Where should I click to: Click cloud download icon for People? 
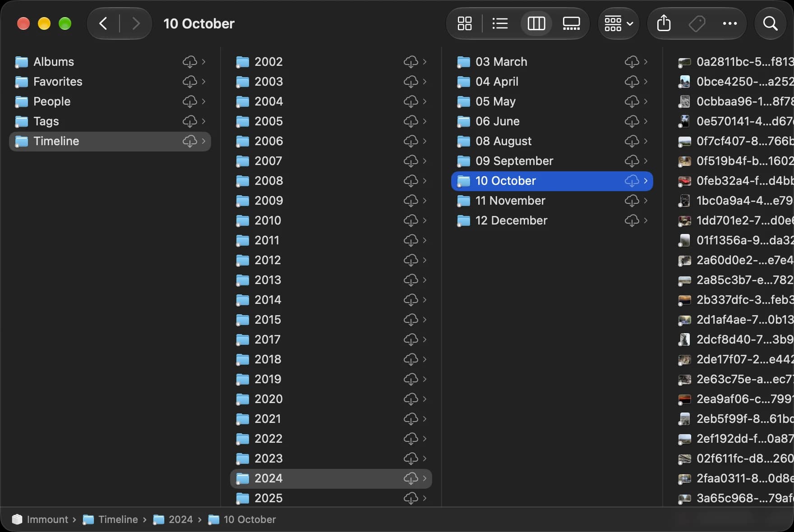pos(189,101)
